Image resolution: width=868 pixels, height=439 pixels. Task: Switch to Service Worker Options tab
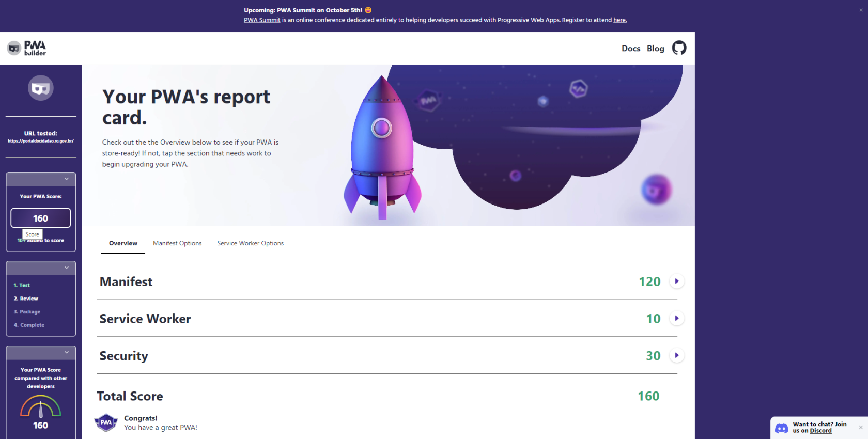(250, 243)
